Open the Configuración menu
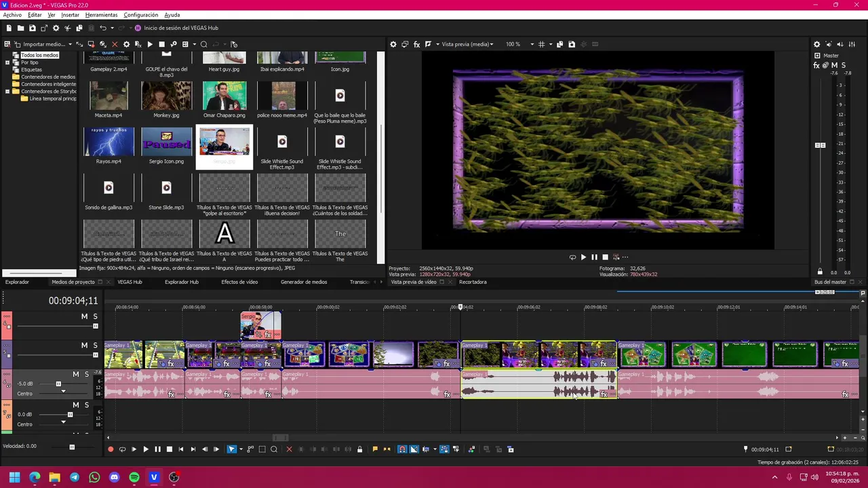Screen dimensions: 868x488 click(141, 15)
